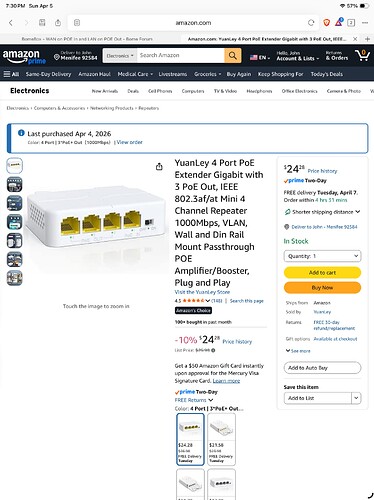Open Today's Deals in nav bar
374x500 pixels.
pos(327,74)
